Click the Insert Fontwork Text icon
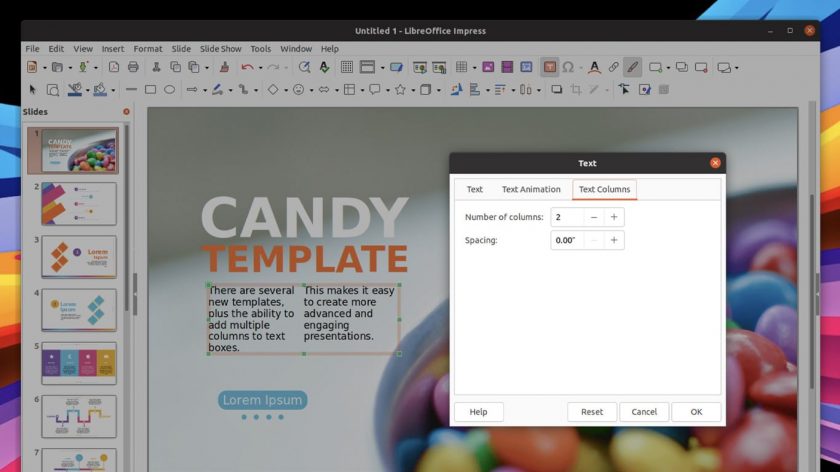The height and width of the screenshot is (472, 840). [594, 67]
